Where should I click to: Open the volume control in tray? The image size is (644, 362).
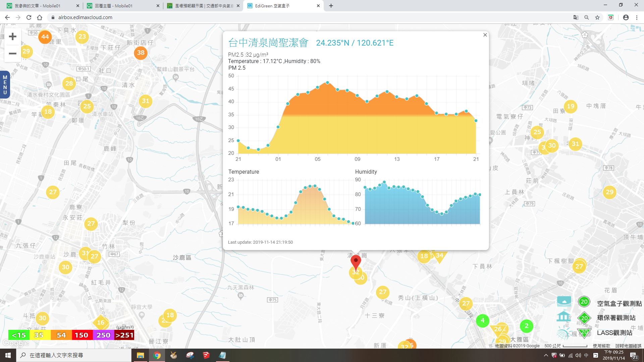point(578,355)
